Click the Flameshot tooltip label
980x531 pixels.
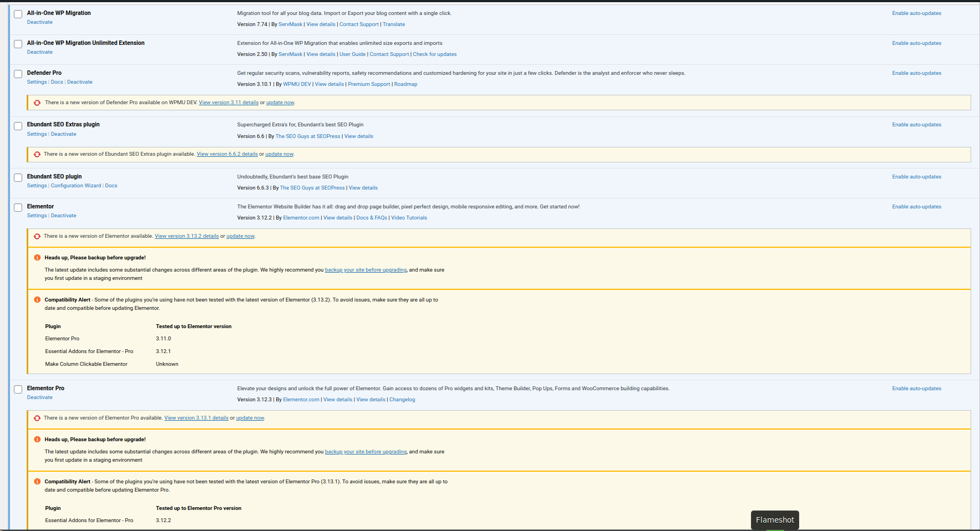pos(775,520)
